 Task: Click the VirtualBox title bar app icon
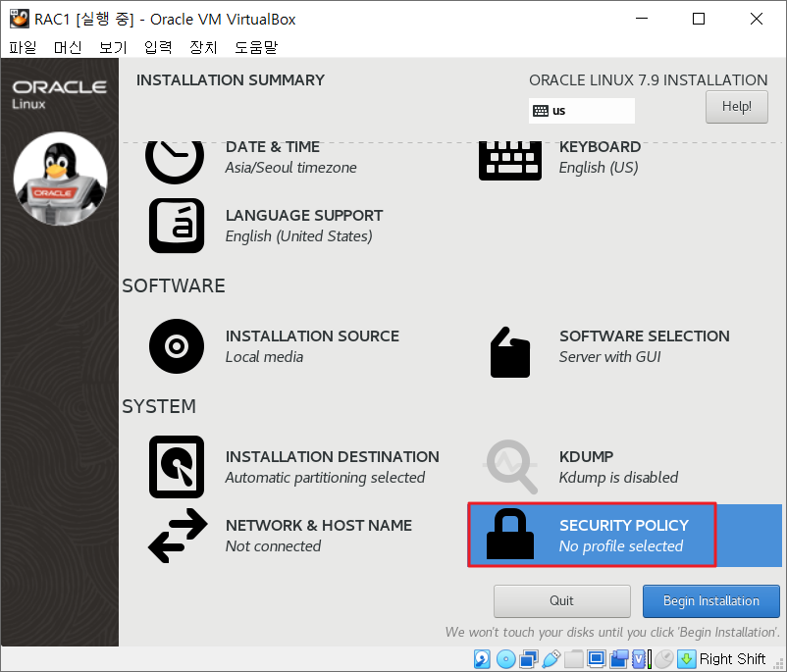tap(20, 19)
